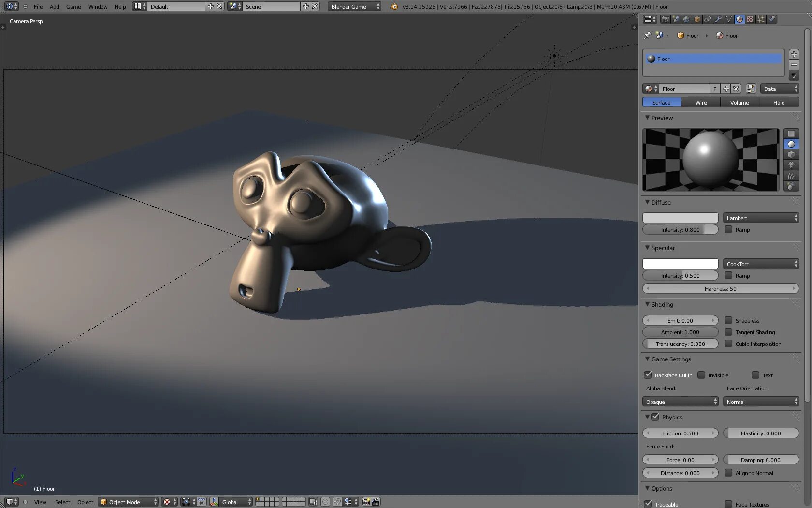The image size is (812, 508).
Task: Open the Lambert diffuse shader dropdown
Action: (x=761, y=218)
